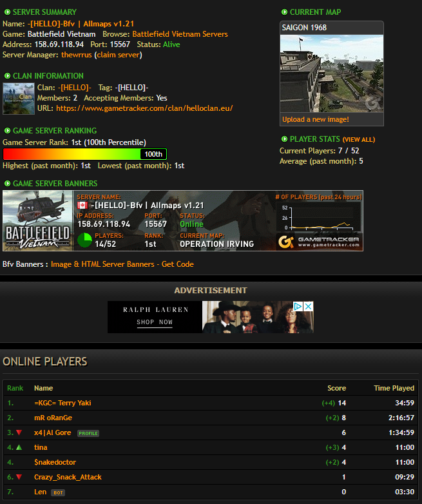
Task: Open player mR oRanGe
Action: (x=53, y=418)
